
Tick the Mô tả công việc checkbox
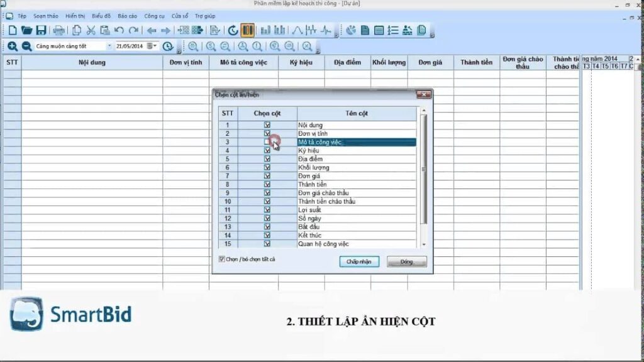tap(267, 142)
